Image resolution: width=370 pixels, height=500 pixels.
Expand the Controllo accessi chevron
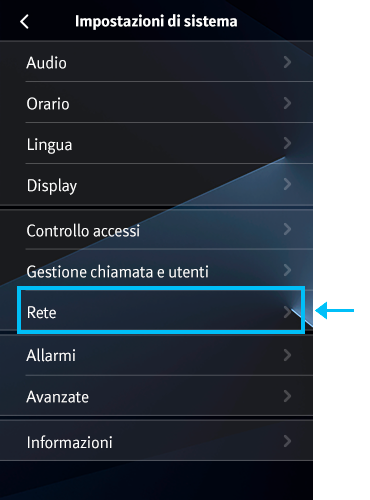287,229
